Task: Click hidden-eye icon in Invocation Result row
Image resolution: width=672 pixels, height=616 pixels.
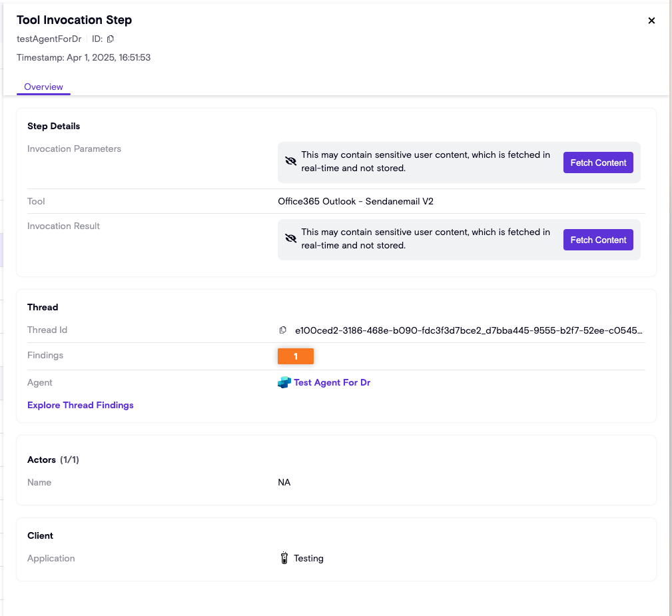Action: click(x=290, y=239)
